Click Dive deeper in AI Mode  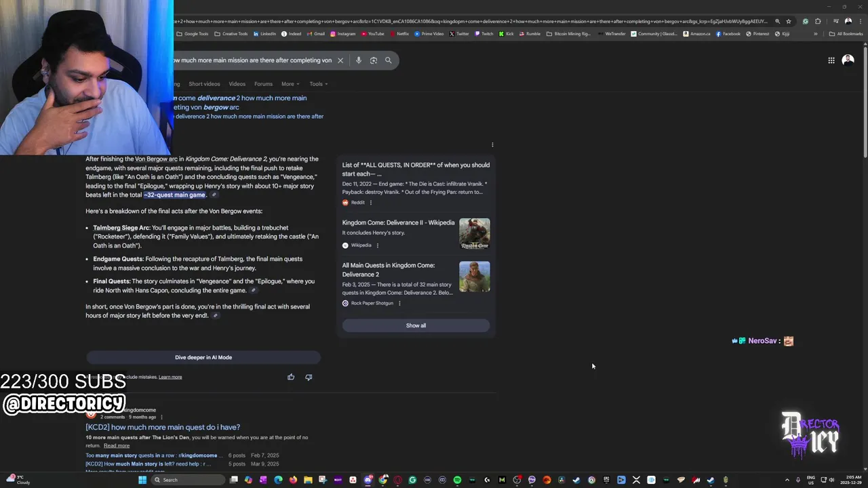tap(203, 357)
